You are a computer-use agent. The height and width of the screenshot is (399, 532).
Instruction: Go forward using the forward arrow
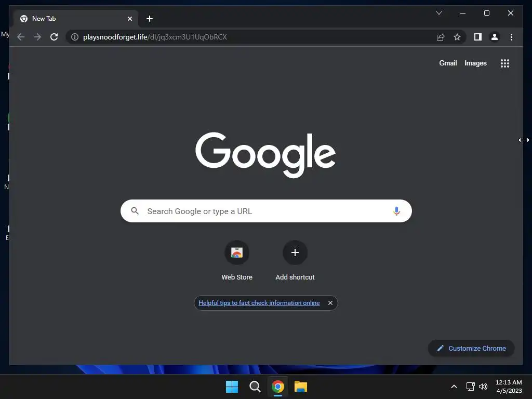pos(37,37)
